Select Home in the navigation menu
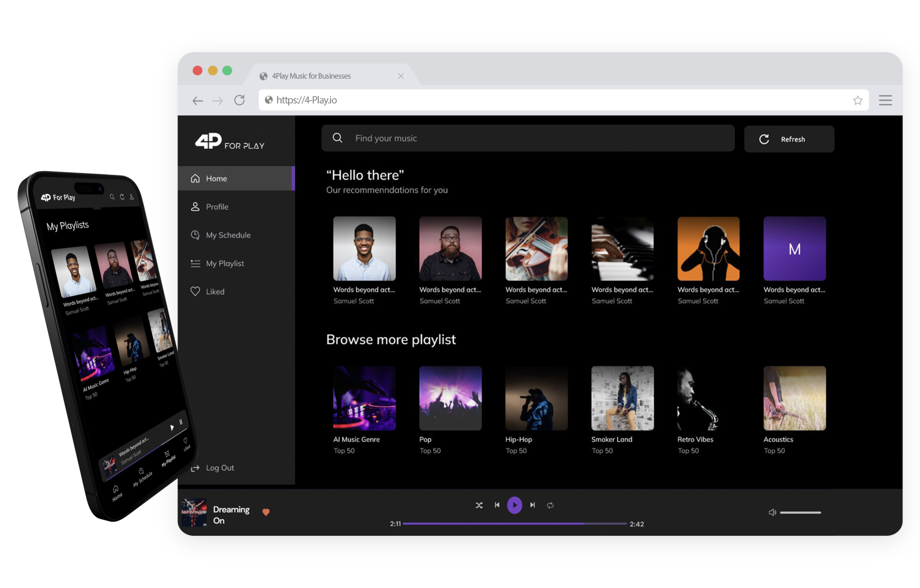The height and width of the screenshot is (588, 920). click(x=216, y=178)
